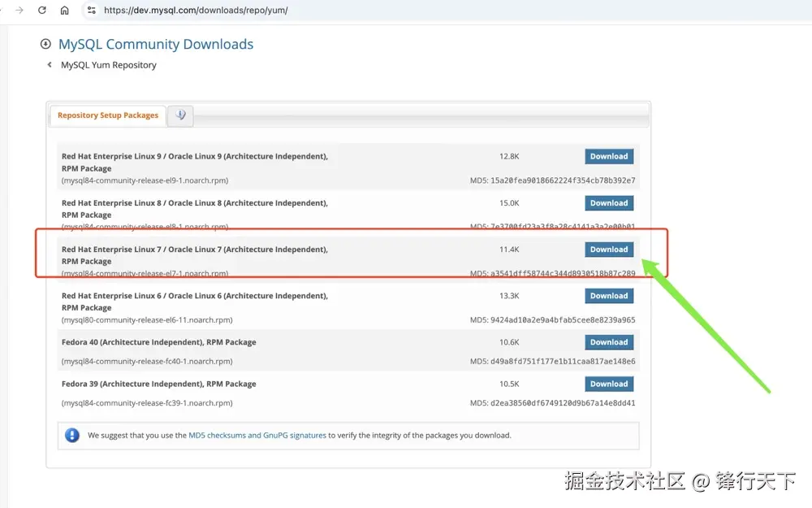Click the 12.8K size value
The width and height of the screenshot is (812, 508).
(x=509, y=156)
